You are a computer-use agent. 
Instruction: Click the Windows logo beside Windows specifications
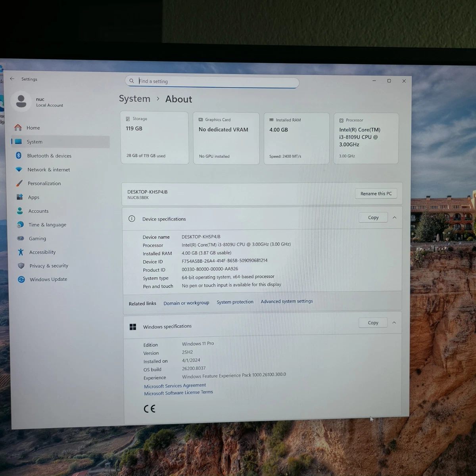point(133,327)
